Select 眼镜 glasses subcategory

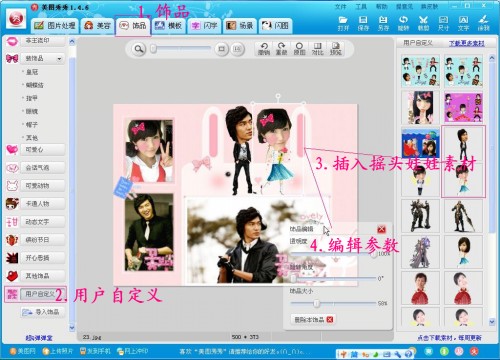(x=32, y=111)
